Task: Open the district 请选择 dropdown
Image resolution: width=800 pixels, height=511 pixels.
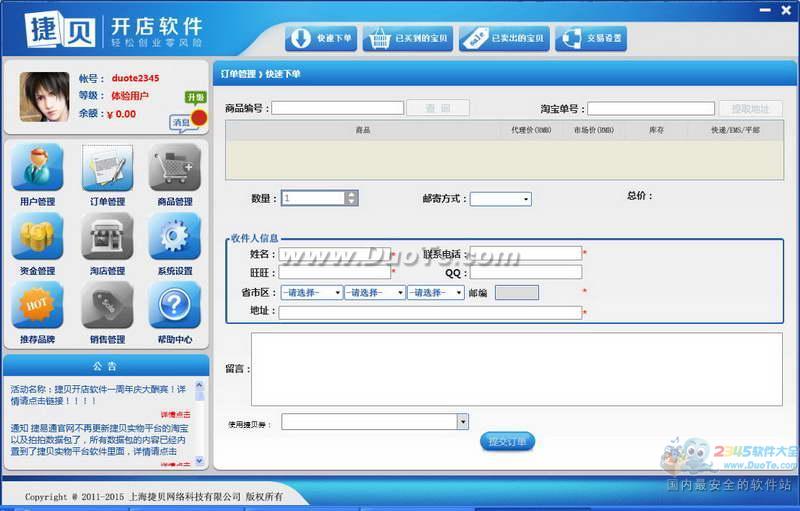Action: (436, 292)
